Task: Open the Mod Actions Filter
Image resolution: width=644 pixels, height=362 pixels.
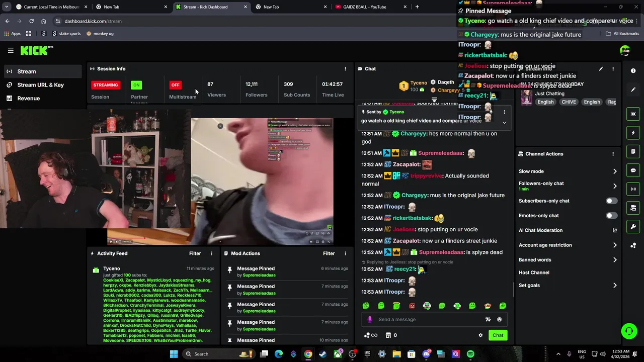Action: [329, 253]
